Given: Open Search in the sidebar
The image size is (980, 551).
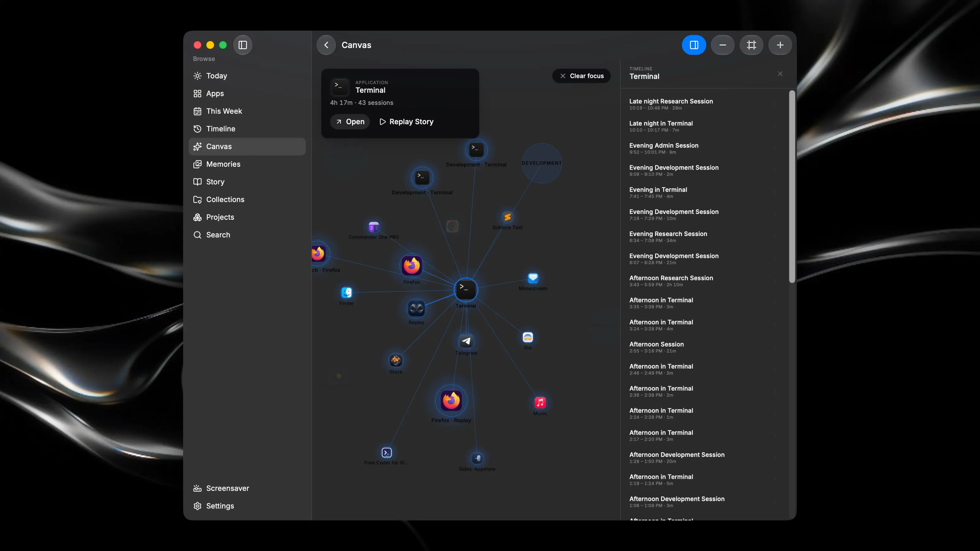Looking at the screenshot, I should [x=247, y=235].
